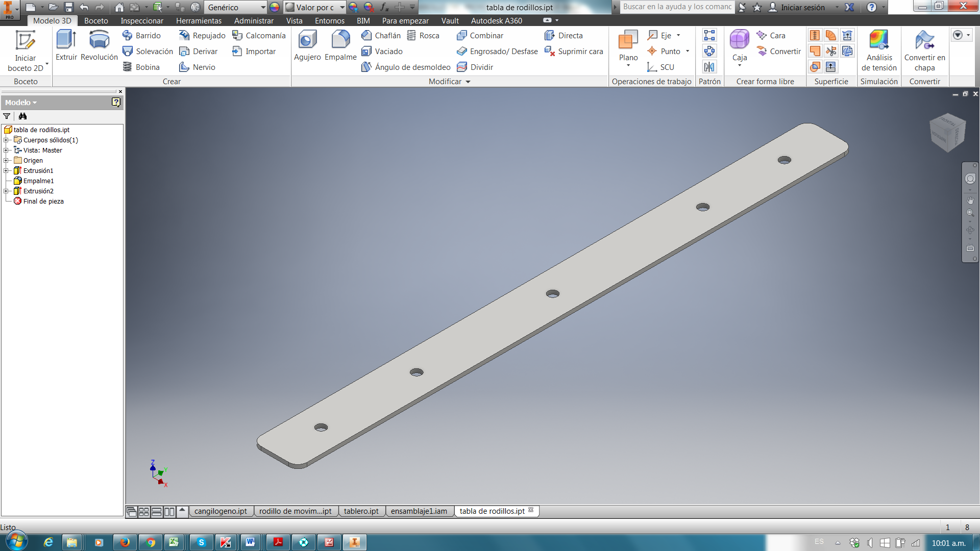Image resolution: width=980 pixels, height=551 pixels.
Task: Switch to the ensamblaje1.iam document tab
Action: pos(419,511)
